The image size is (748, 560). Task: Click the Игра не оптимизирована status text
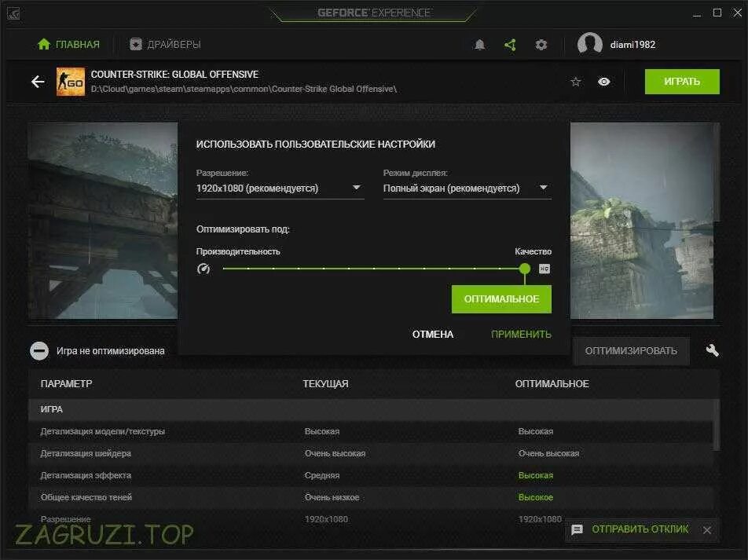click(111, 351)
